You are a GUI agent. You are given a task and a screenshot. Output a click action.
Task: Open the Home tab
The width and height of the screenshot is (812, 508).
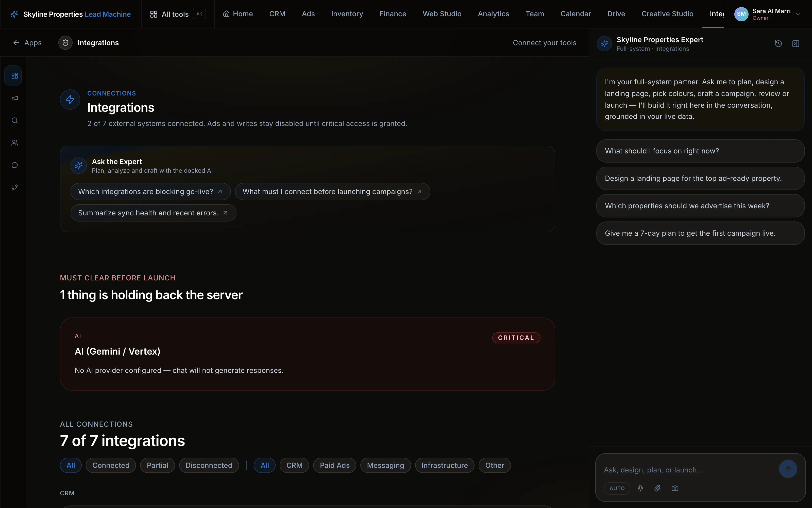(238, 14)
